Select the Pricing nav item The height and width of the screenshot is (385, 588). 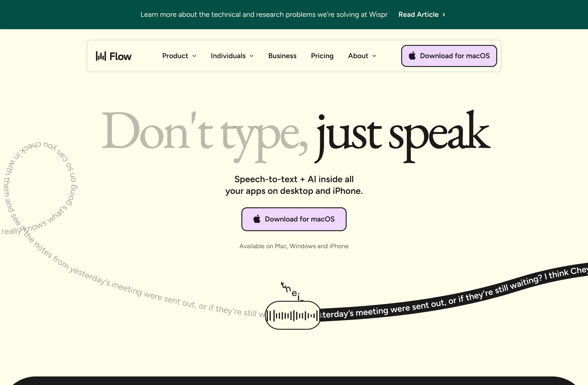pyautogui.click(x=322, y=56)
